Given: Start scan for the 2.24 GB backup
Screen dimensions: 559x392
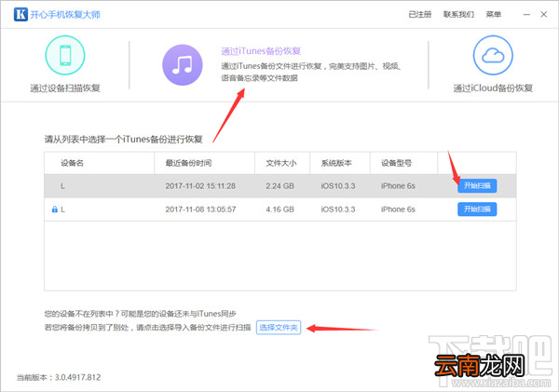Looking at the screenshot, I should pos(477,185).
